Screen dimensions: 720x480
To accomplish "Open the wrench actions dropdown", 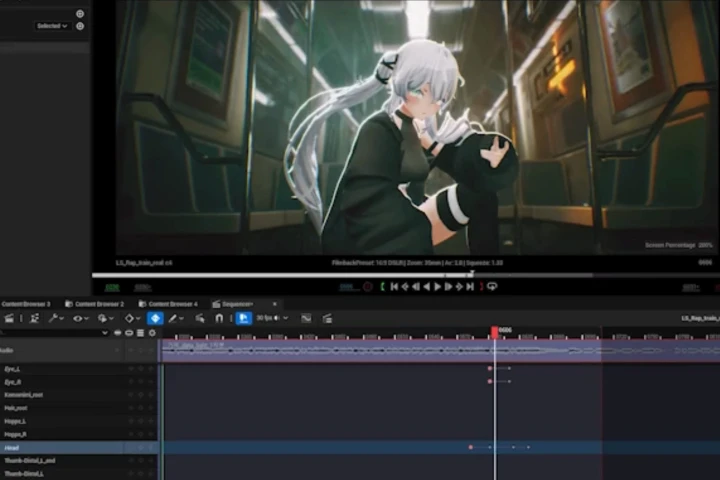I will [x=56, y=318].
